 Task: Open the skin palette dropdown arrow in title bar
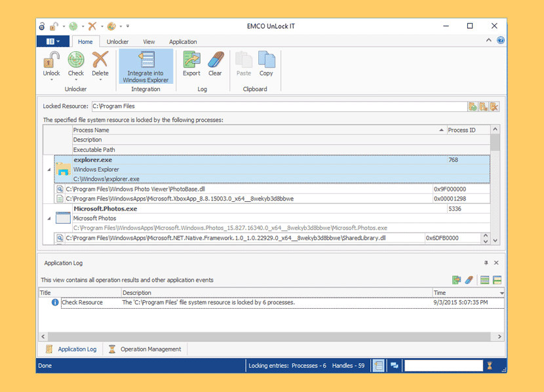121,26
